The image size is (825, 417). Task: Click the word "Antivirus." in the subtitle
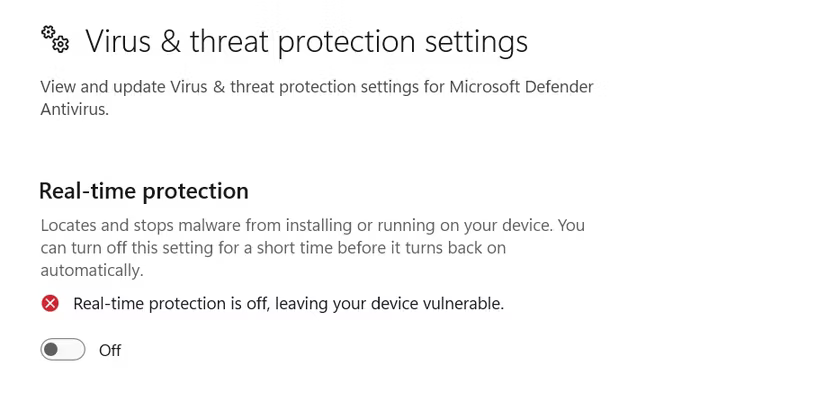[75, 109]
